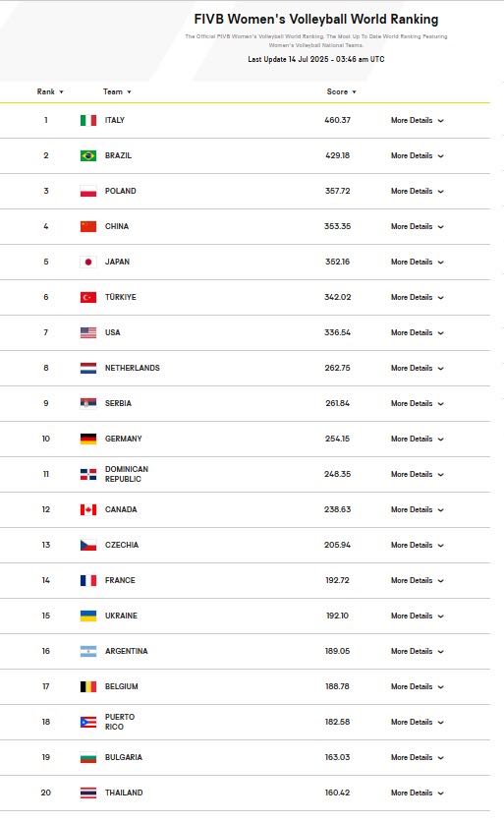This screenshot has height=822, width=504.
Task: Click the Puerto Rico flag icon
Action: tap(88, 722)
